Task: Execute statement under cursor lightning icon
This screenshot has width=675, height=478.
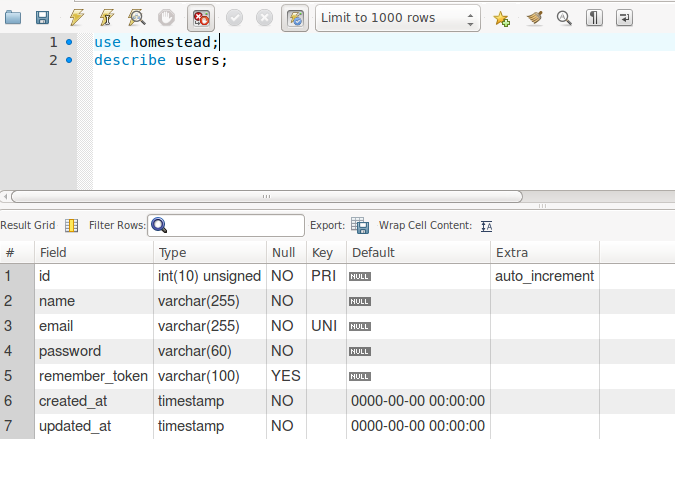Action: pyautogui.click(x=106, y=18)
